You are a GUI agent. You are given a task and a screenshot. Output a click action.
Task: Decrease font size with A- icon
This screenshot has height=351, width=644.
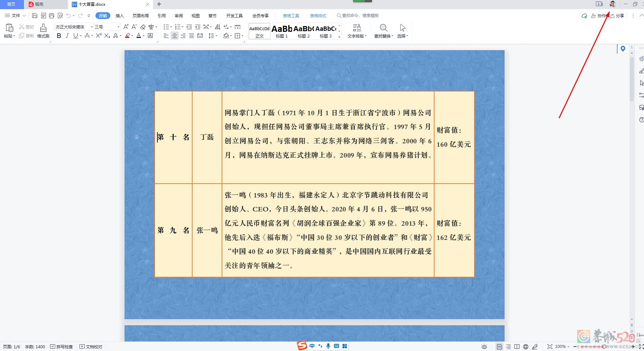tap(134, 27)
